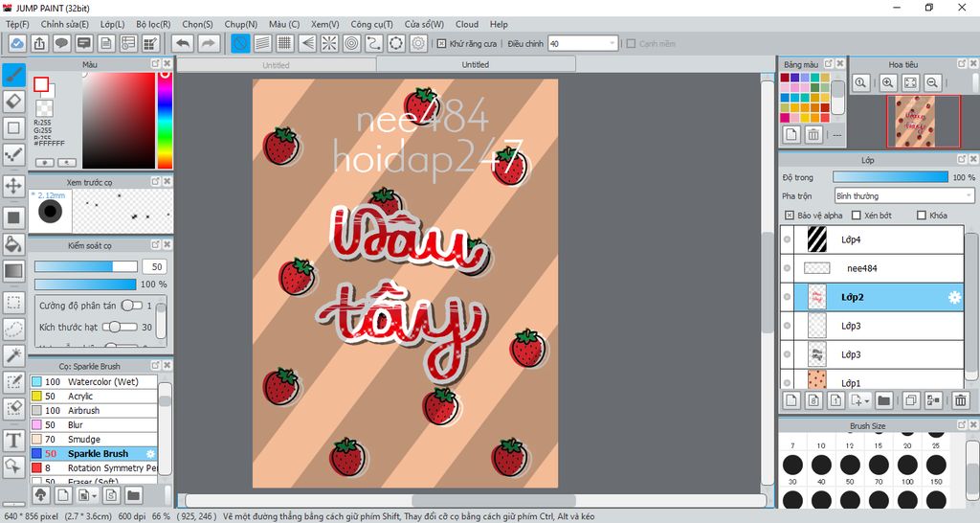Enable concentric circle snap guide
980x523 pixels.
pyautogui.click(x=352, y=43)
